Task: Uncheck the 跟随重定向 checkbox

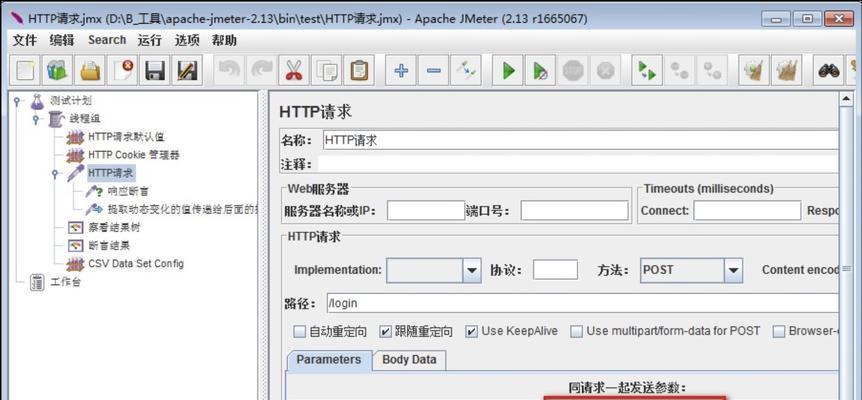Action: coord(386,331)
